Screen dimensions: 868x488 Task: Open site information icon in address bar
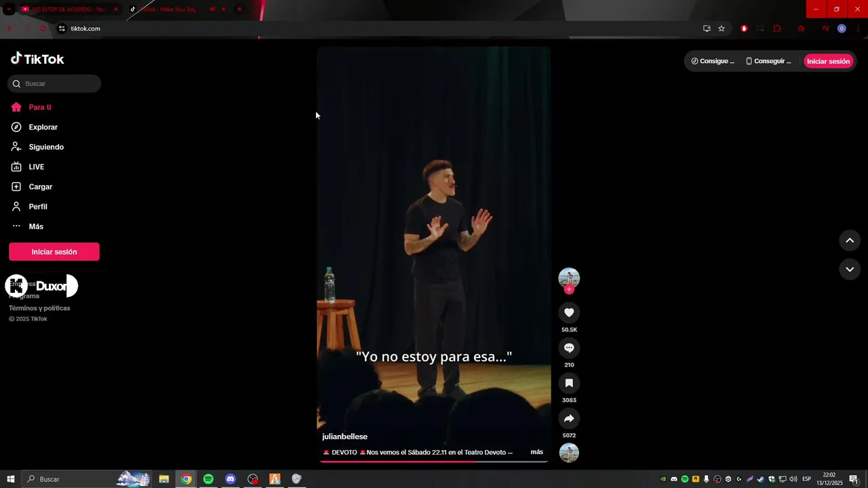point(62,28)
